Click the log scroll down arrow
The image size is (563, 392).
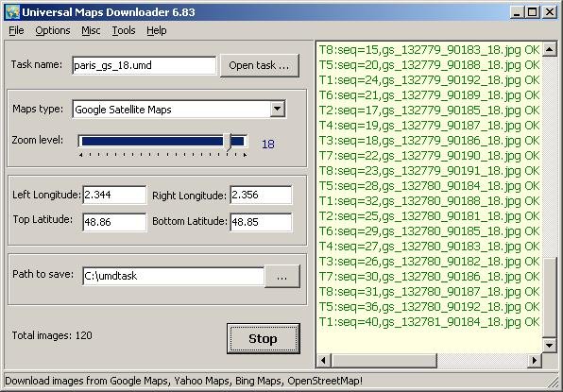pyautogui.click(x=549, y=346)
